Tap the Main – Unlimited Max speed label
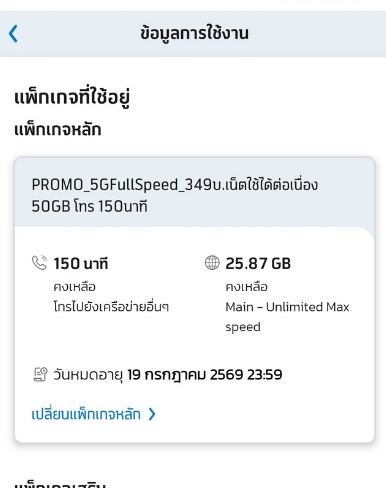Image resolution: width=386 pixels, height=488 pixels. [x=287, y=317]
